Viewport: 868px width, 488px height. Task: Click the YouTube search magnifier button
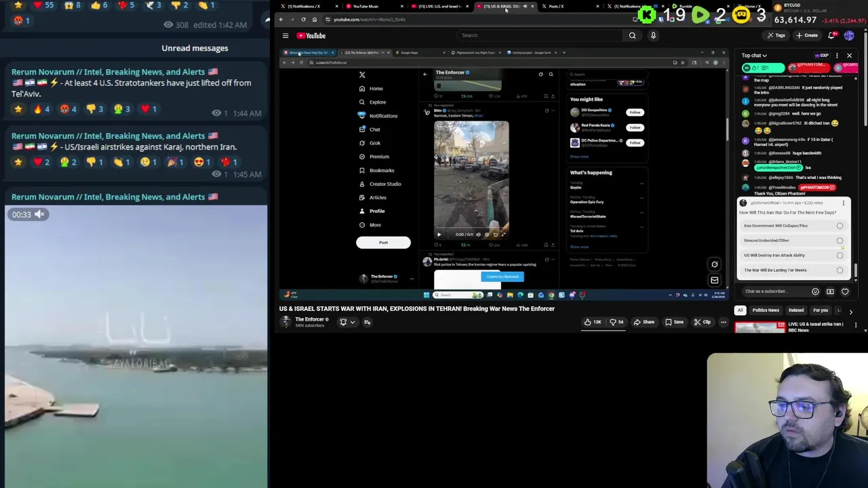click(x=632, y=35)
